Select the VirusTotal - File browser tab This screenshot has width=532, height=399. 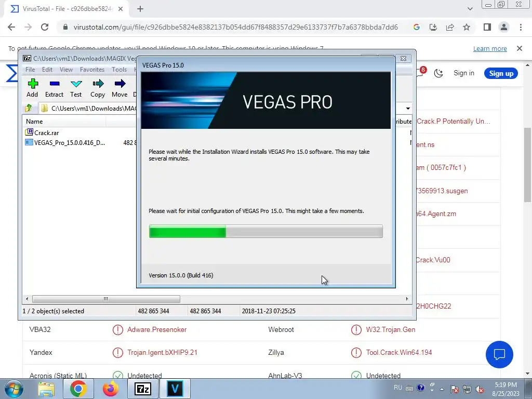[x=66, y=9]
